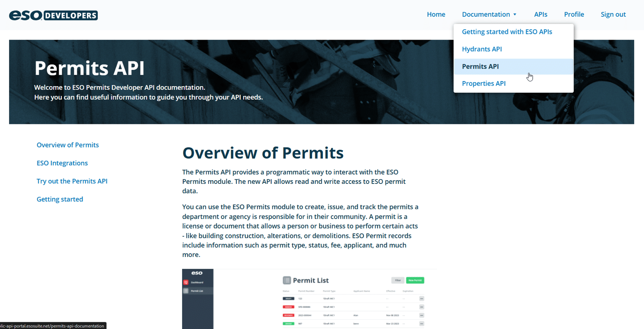The height and width of the screenshot is (329, 644).
Task: Click the red Dashboard icon in preview
Action: (x=185, y=283)
